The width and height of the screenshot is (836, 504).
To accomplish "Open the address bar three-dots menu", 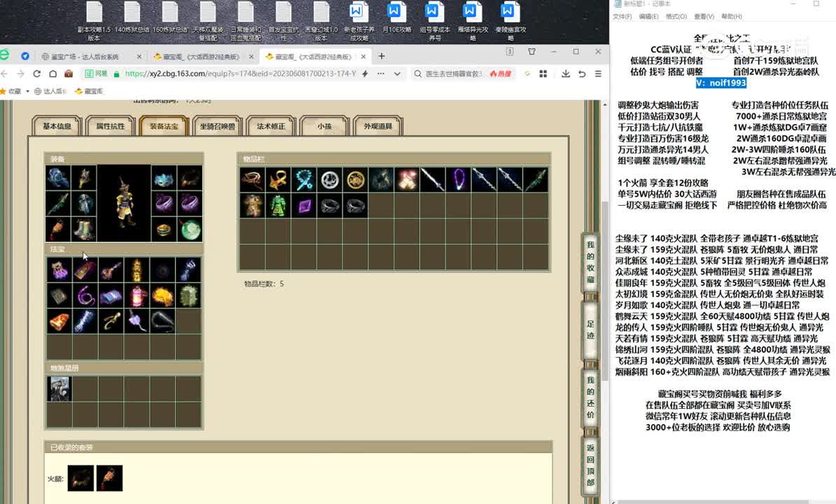I will (381, 73).
